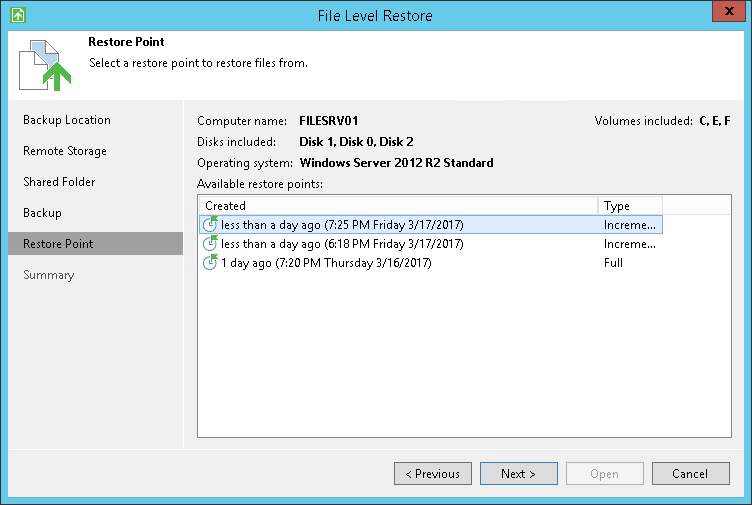The image size is (752, 505).
Task: Click the 7:25 PM restore point clock icon
Action: [210, 225]
